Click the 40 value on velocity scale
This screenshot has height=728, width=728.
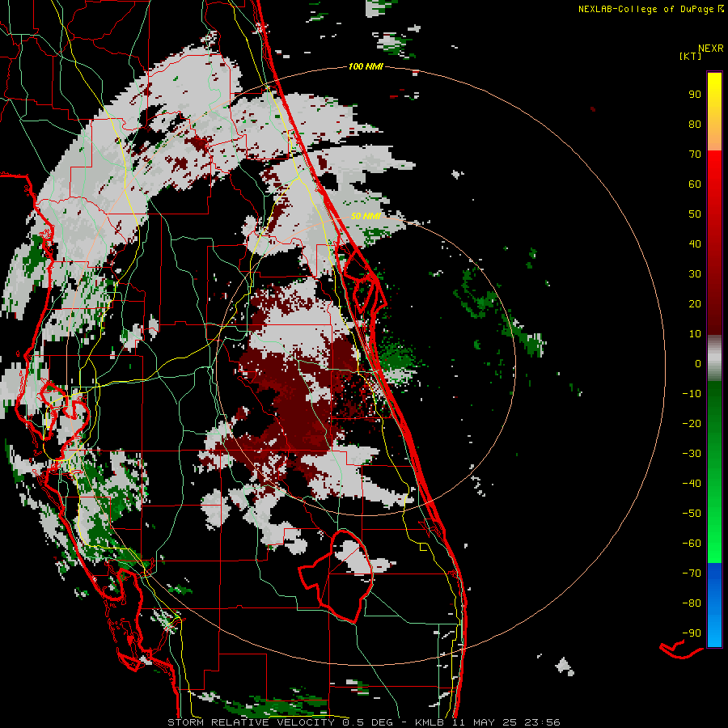[x=695, y=243]
